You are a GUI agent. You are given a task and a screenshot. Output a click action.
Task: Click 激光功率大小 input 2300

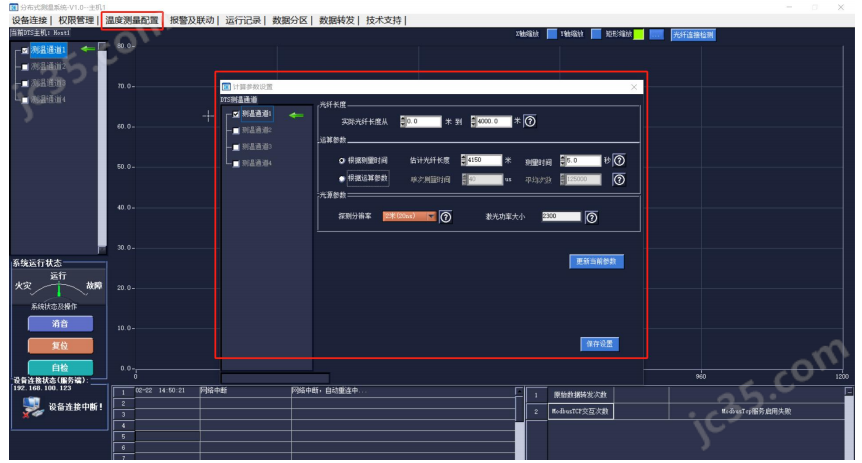tap(561, 217)
